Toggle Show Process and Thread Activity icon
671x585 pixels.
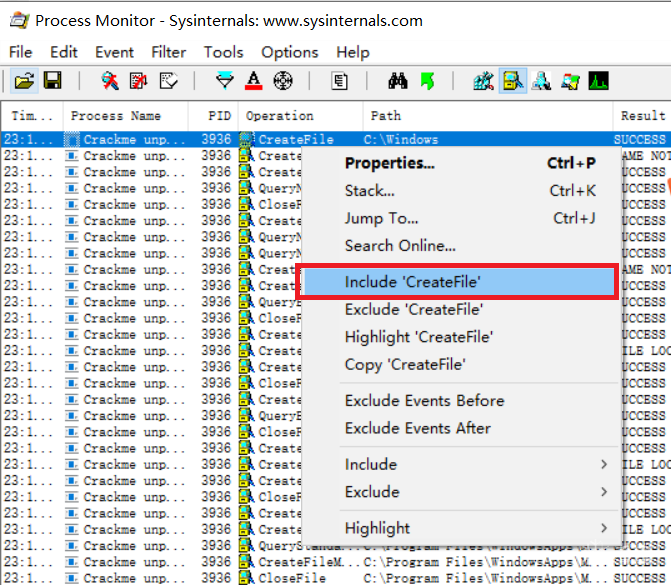[570, 80]
